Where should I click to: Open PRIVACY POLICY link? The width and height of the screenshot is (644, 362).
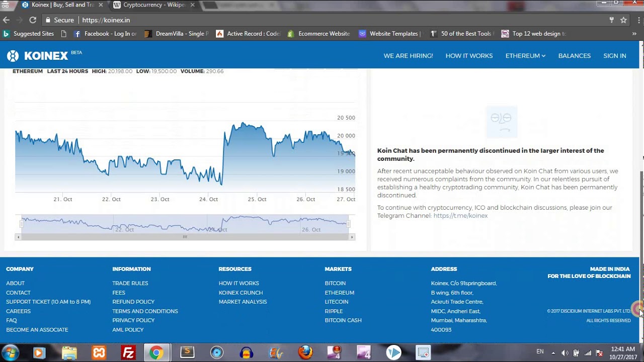click(133, 320)
